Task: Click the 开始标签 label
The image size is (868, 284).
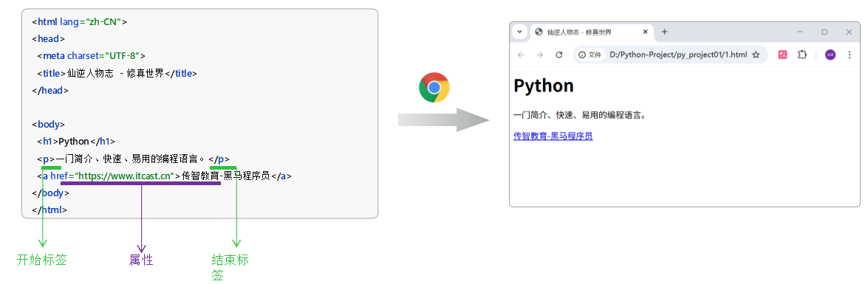Action: pos(42,260)
